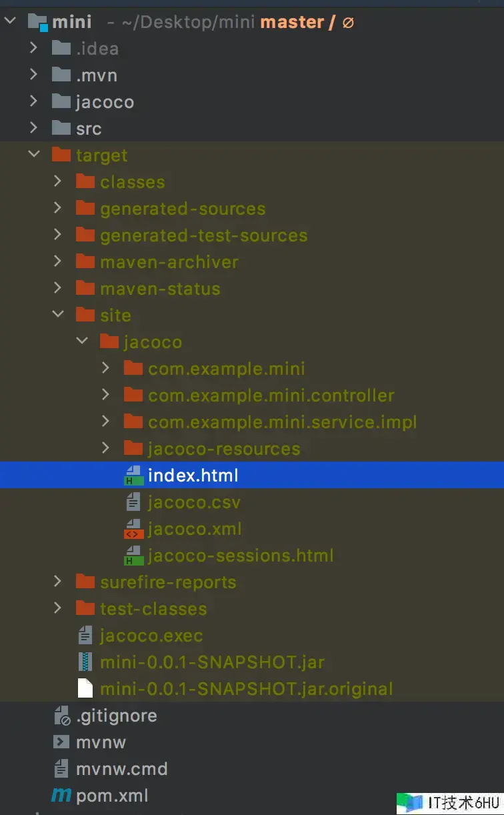The image size is (504, 815).
Task: Select mini-0.0.1-SNAPSHOT.jar.original file
Action: (x=246, y=689)
